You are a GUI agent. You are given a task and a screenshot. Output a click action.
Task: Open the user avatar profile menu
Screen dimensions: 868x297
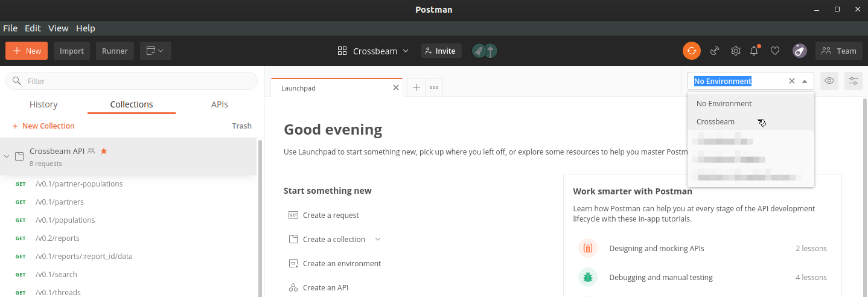800,51
